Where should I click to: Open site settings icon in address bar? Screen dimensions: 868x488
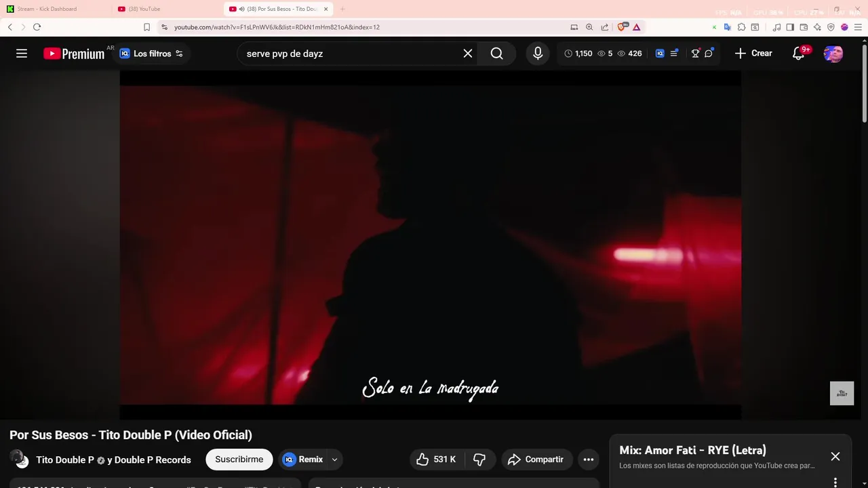coord(164,27)
